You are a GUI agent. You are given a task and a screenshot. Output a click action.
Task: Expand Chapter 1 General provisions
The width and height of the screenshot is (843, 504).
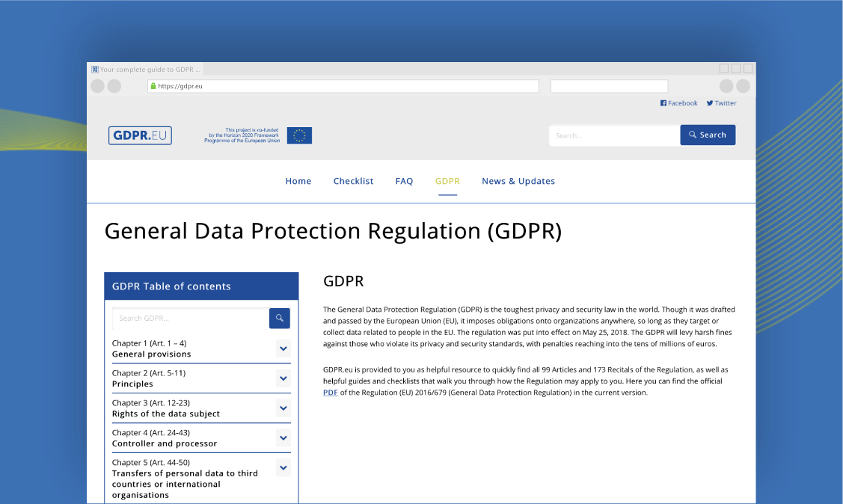coord(283,348)
